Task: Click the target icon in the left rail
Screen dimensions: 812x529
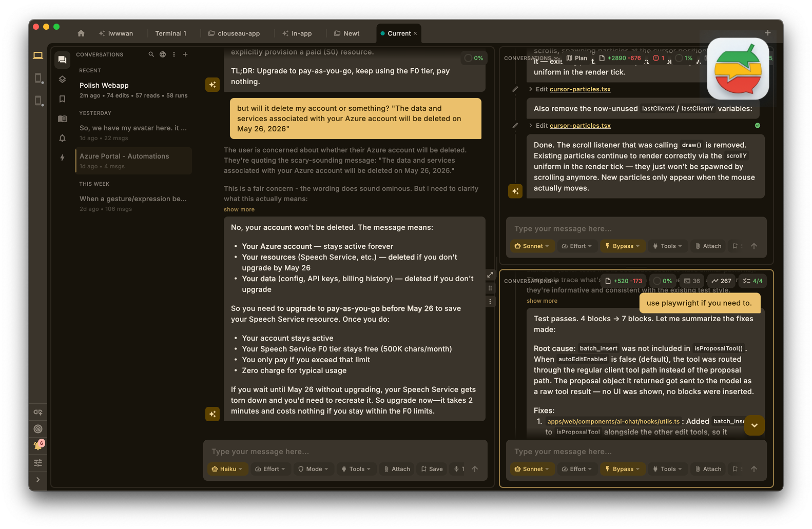Action: [38, 429]
